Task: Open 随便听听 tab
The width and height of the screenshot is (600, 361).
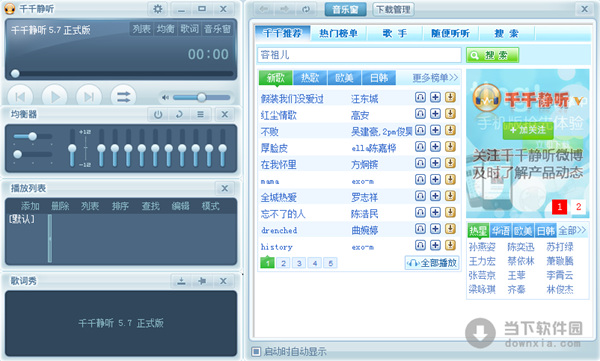Action: coord(450,34)
